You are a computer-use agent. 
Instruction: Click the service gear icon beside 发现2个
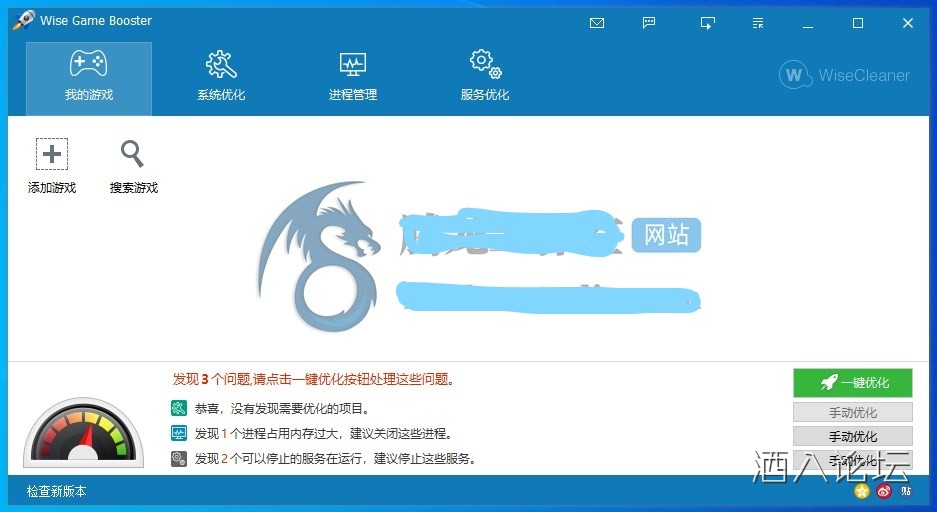click(179, 458)
